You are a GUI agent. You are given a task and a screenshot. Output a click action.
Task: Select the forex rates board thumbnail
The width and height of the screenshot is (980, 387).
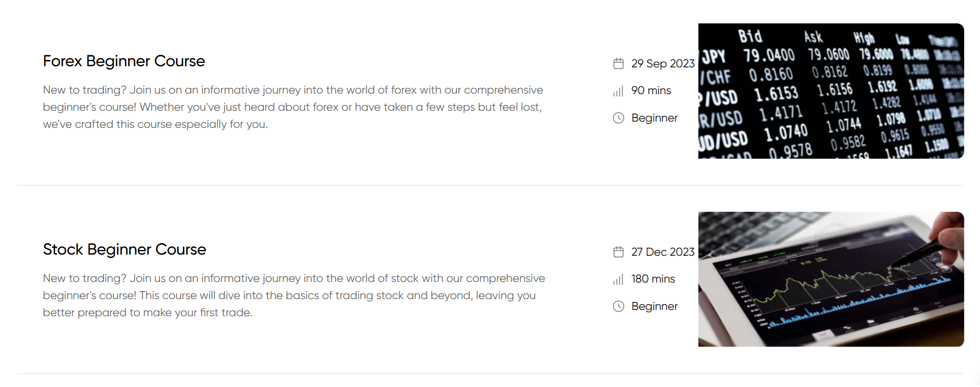[x=831, y=91]
